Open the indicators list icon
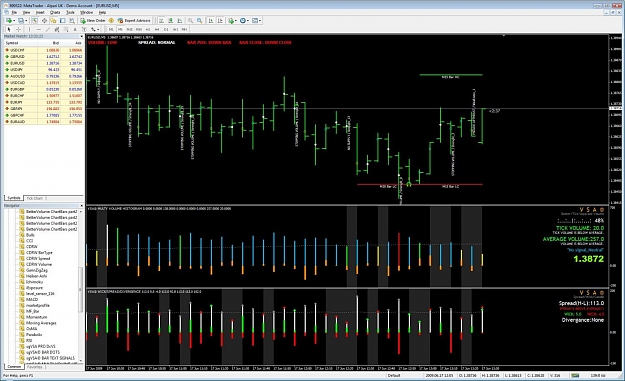This screenshot has width=625, height=381. pyautogui.click(x=230, y=20)
